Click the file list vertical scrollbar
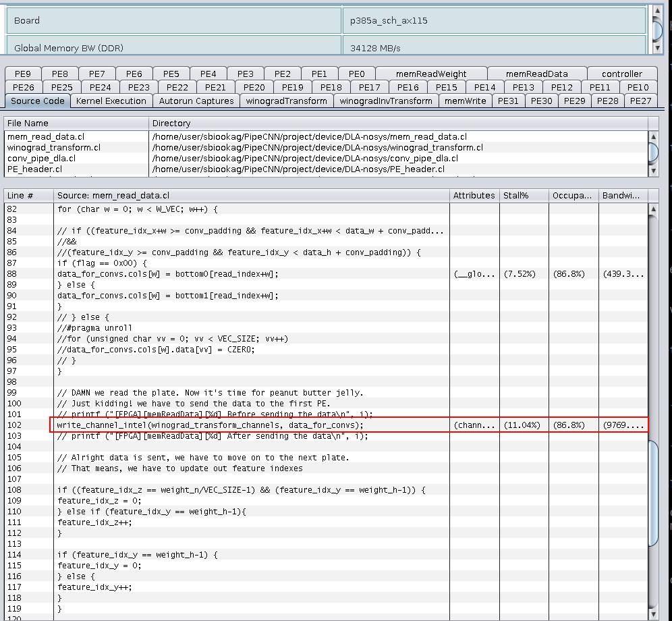 tap(652, 152)
